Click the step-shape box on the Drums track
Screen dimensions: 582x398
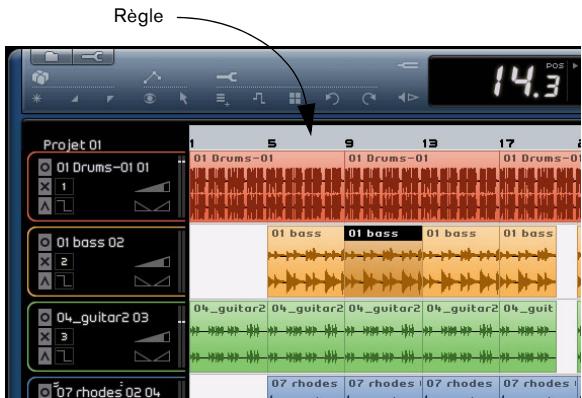click(x=64, y=206)
